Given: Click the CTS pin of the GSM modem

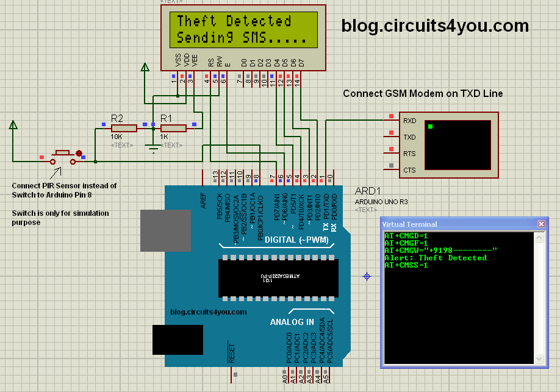Looking at the screenshot, I should click(391, 166).
